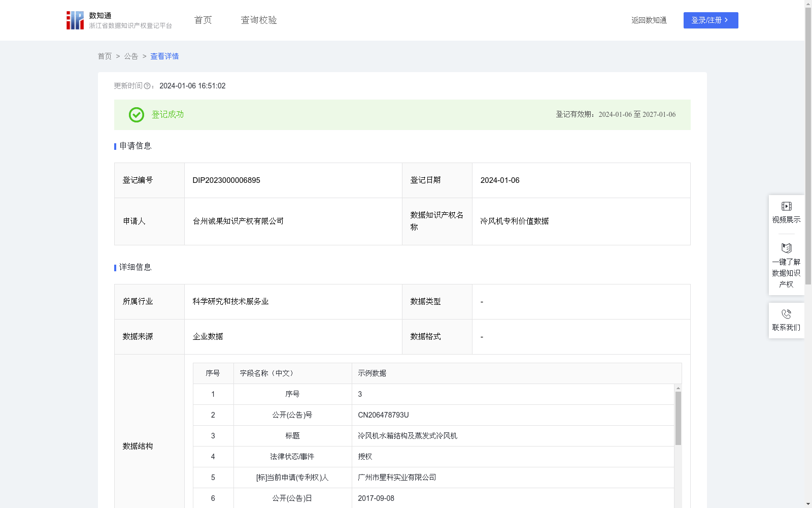Click the page scrollbar up arrow
This screenshot has height=508, width=812.
(x=808, y=4)
